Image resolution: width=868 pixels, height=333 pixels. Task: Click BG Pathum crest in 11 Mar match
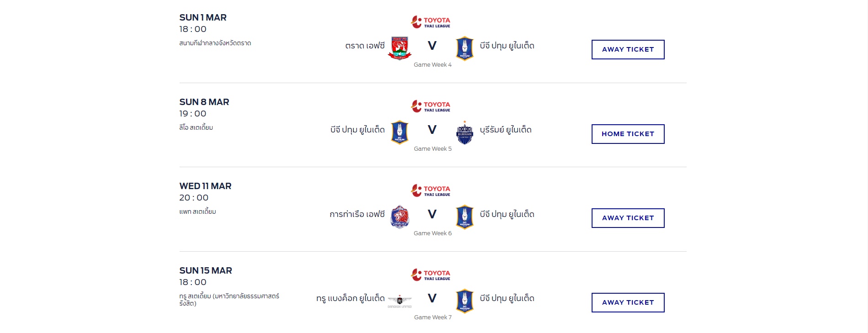coord(465,217)
